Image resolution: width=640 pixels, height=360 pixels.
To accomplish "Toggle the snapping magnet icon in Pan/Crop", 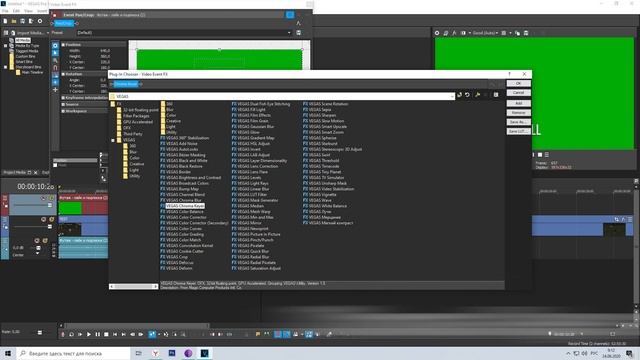I will coord(55,68).
